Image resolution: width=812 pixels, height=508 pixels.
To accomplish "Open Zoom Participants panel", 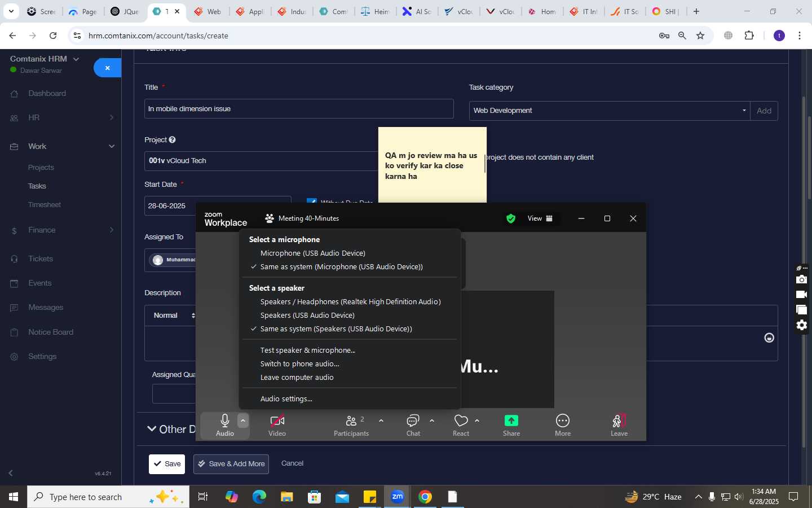I will click(x=351, y=425).
